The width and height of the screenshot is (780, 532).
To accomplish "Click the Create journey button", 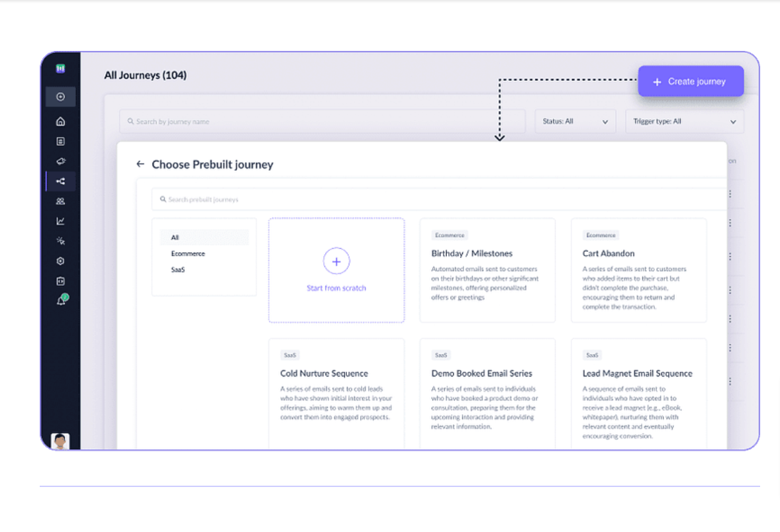I will pos(691,81).
